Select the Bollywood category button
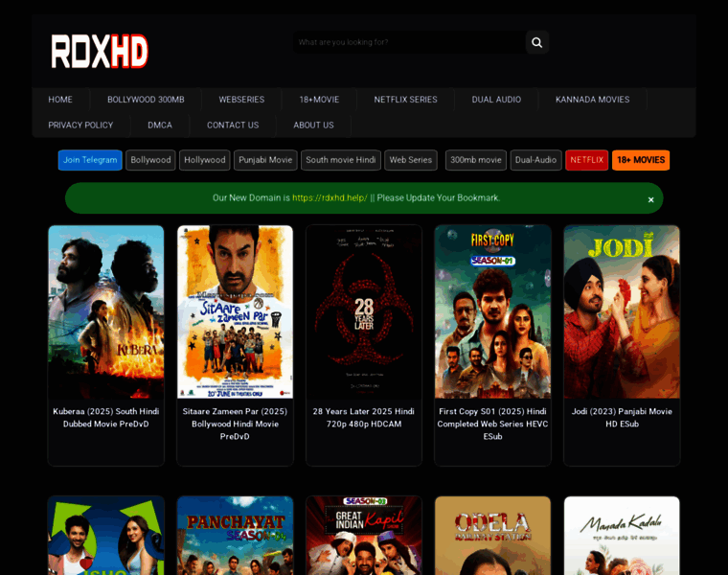Viewport: 728px width, 575px height. [150, 160]
